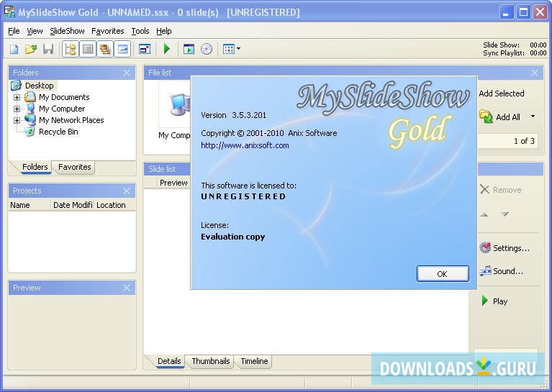Screen dimensions: 552x392
Task: Click the Preview column header in Slide list
Action: 173,183
